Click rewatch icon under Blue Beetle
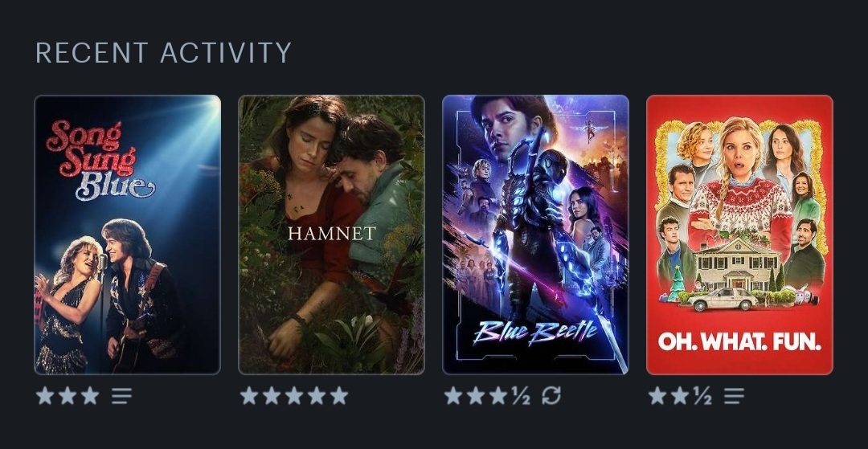 click(x=551, y=396)
